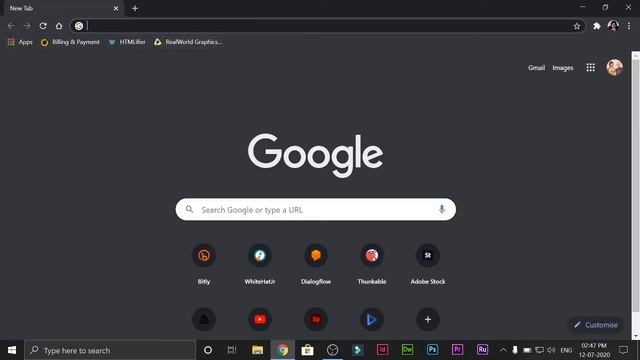Open Adobe Premiere Pro from taskbar

[457, 350]
